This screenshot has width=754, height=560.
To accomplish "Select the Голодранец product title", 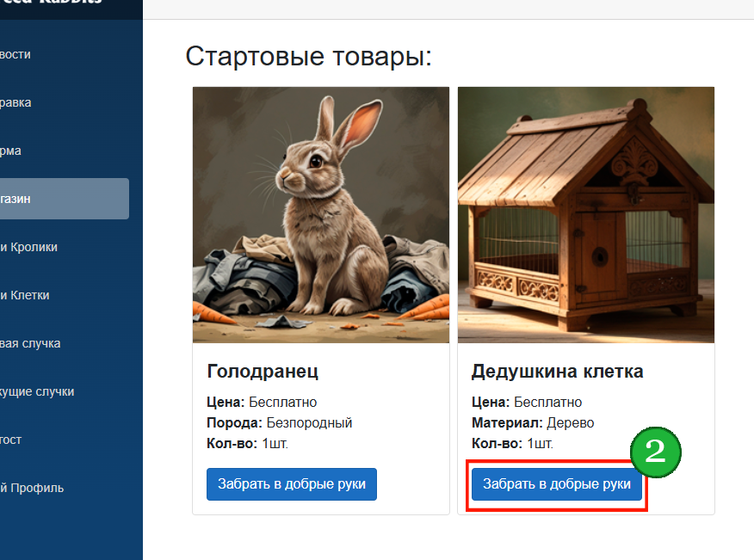I will coord(263,371).
